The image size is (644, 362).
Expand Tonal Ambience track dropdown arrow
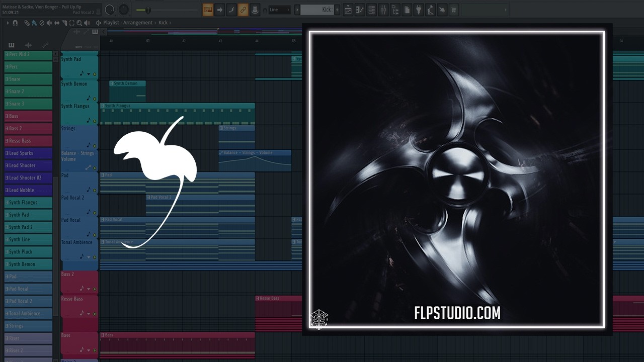89,257
